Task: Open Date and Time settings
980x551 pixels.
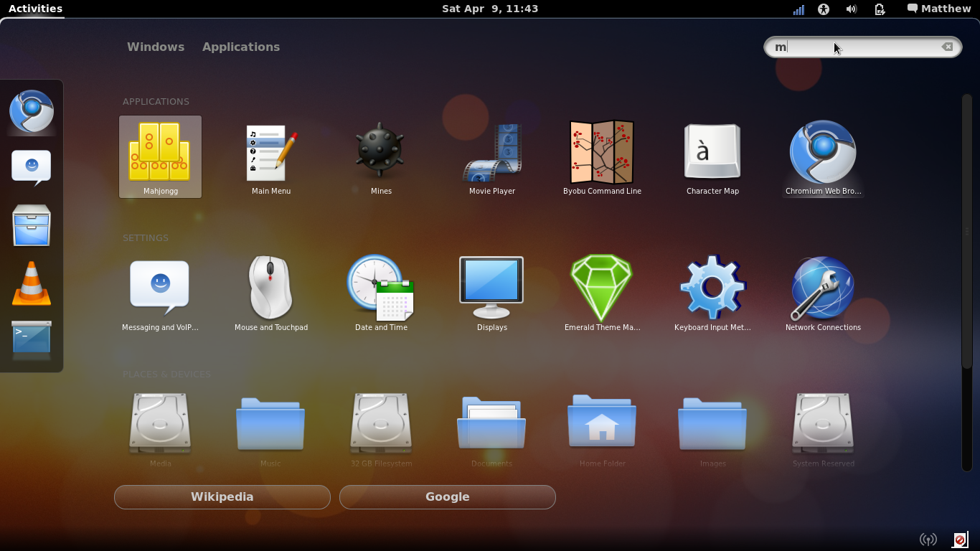Action: tap(381, 293)
